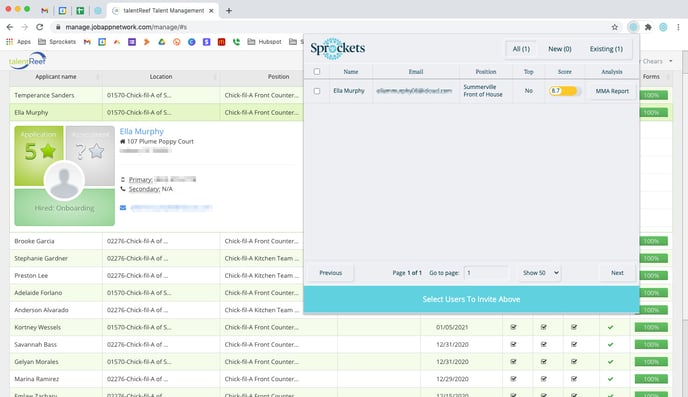Go to the Previous page in Sprockets
Image resolution: width=688 pixels, height=397 pixels.
click(330, 273)
